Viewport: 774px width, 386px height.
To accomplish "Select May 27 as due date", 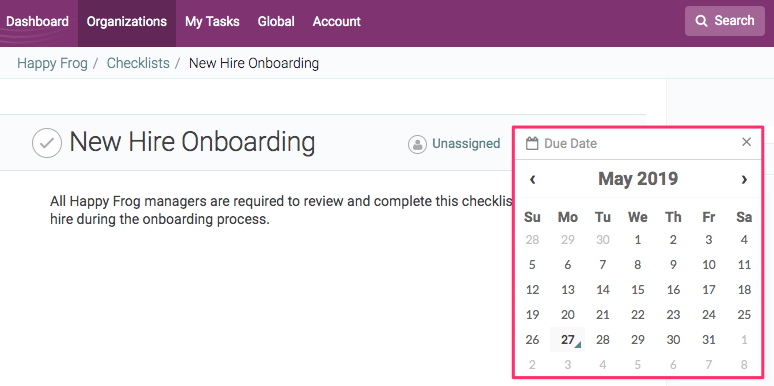I will tap(568, 340).
